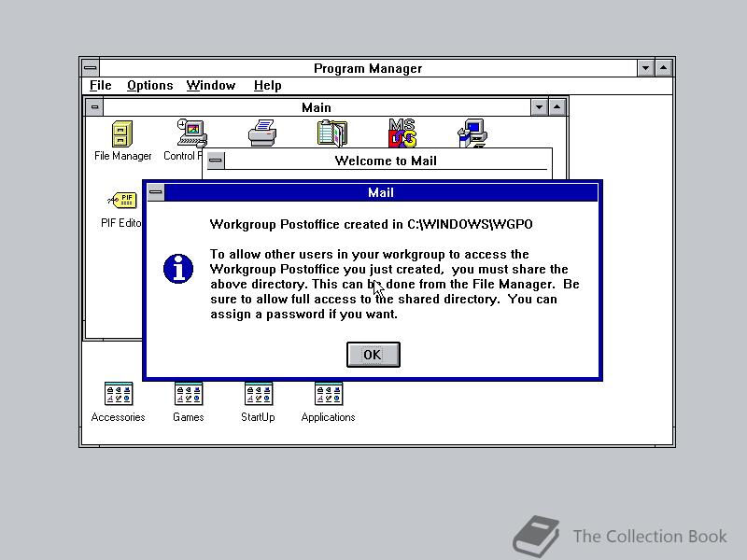Select the Windows Setup computer icon

(472, 133)
